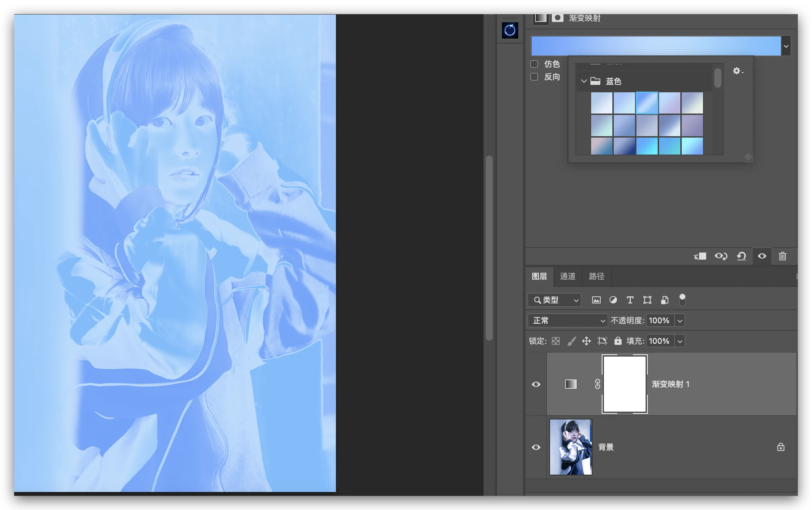Click lock transparent pixels icon
This screenshot has width=812, height=510.
556,341
